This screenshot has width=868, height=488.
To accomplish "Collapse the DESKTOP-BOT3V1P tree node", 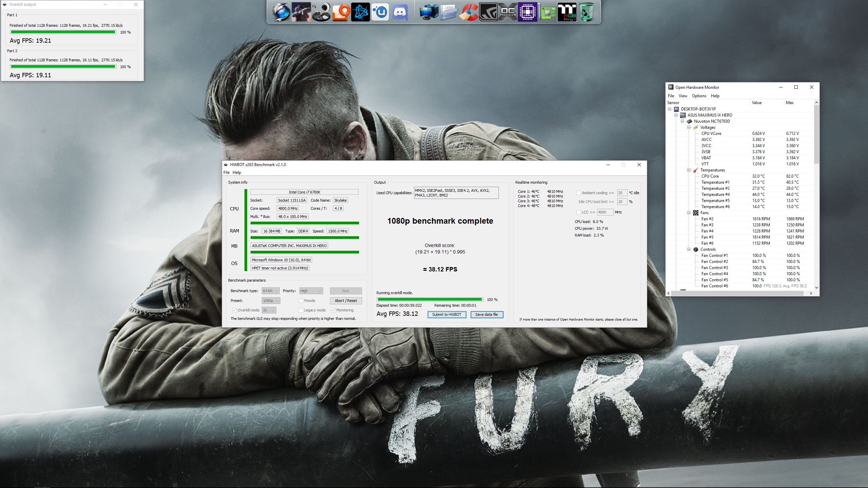I will pyautogui.click(x=670, y=109).
